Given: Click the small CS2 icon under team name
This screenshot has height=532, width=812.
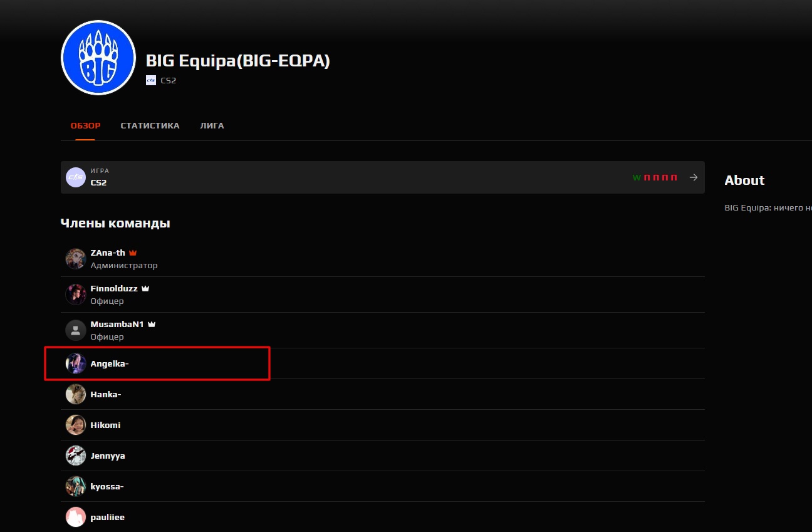Looking at the screenshot, I should (x=151, y=80).
